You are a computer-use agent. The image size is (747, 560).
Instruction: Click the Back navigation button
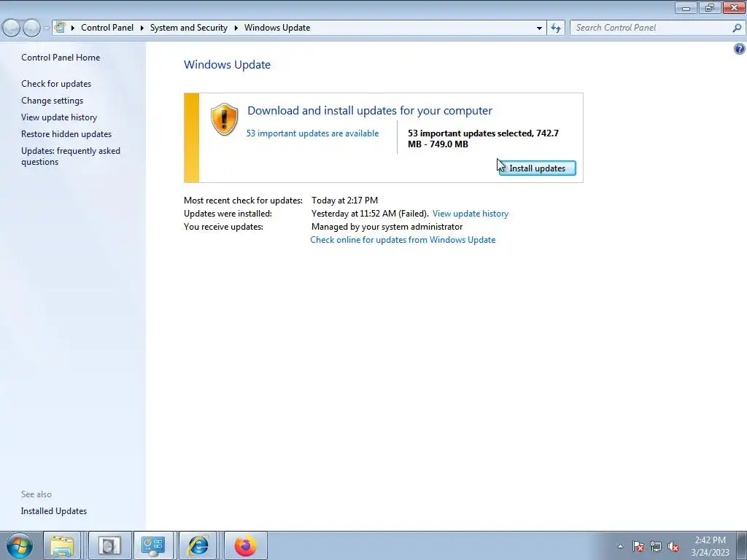click(x=11, y=28)
